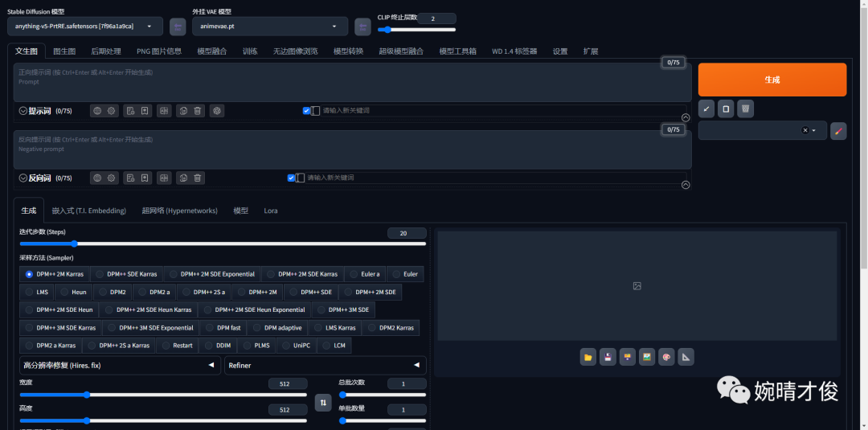Select the Euler a sampler
This screenshot has height=430, width=868.
365,274
